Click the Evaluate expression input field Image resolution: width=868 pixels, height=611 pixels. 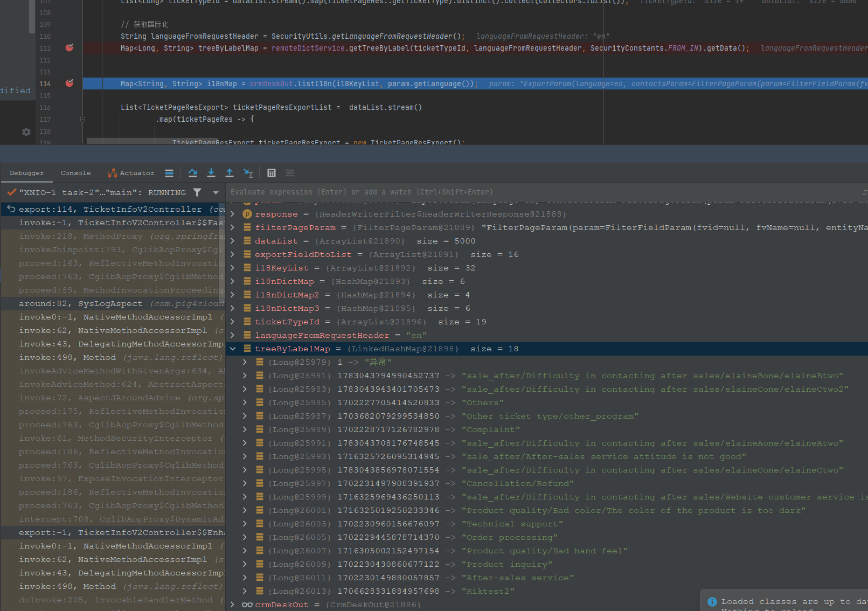(x=544, y=192)
